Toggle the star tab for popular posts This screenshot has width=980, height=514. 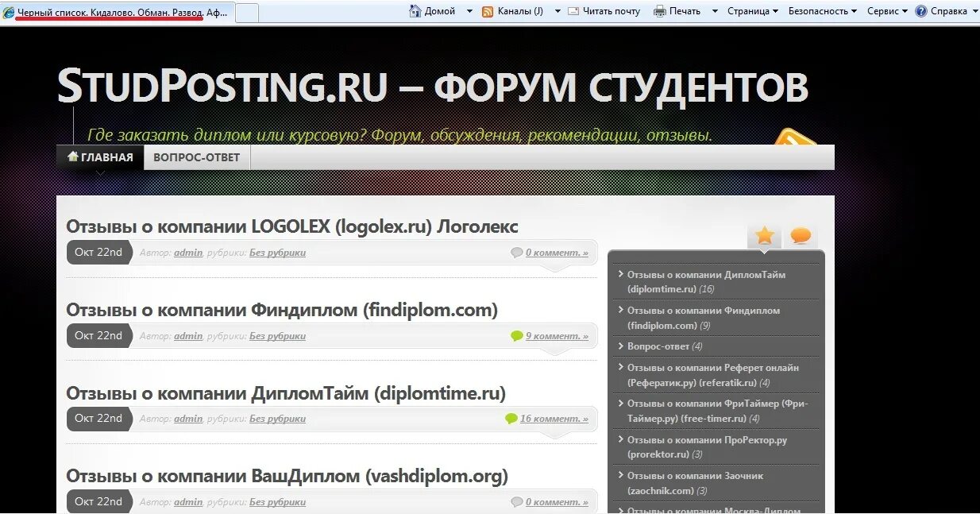click(x=763, y=235)
